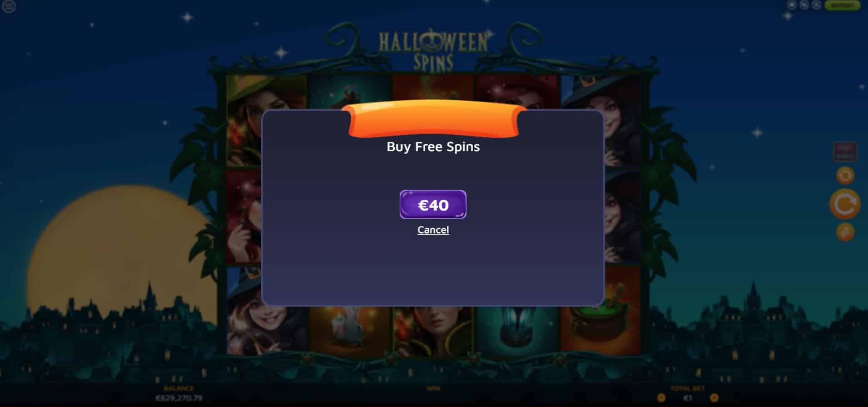Screen dimensions: 868x407
Task: Click the Total Bet €1 value
Action: [688, 398]
